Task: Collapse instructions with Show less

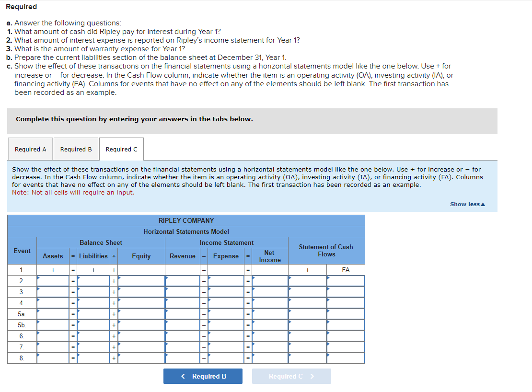Action: click(x=467, y=204)
